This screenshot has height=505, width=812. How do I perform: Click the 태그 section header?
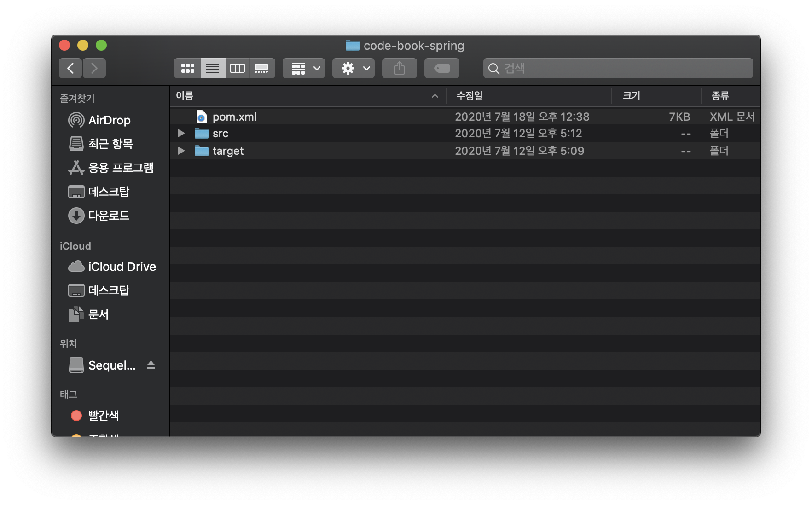coord(69,394)
